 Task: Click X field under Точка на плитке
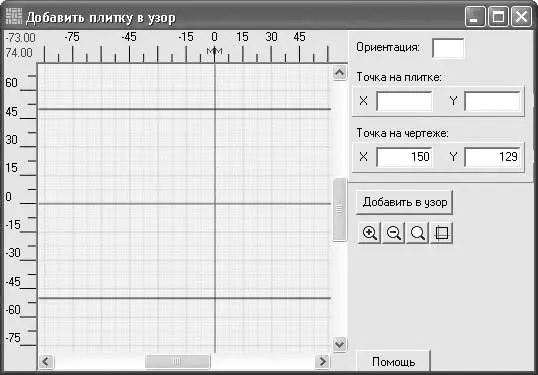click(404, 101)
